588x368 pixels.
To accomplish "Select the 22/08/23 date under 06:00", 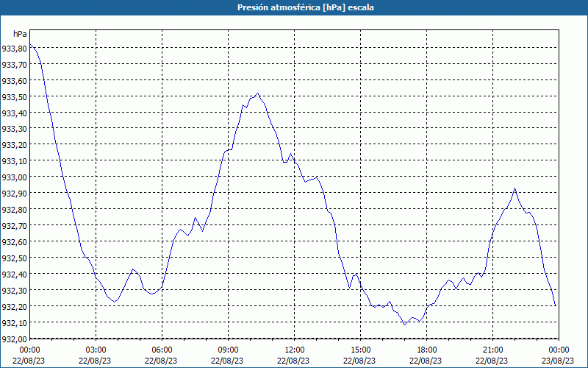I will (161, 361).
